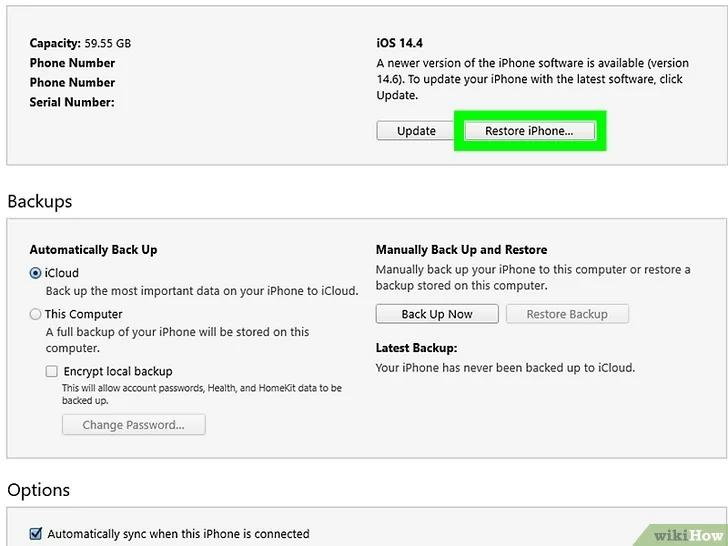
Task: Click the Latest Backup label
Action: point(416,348)
